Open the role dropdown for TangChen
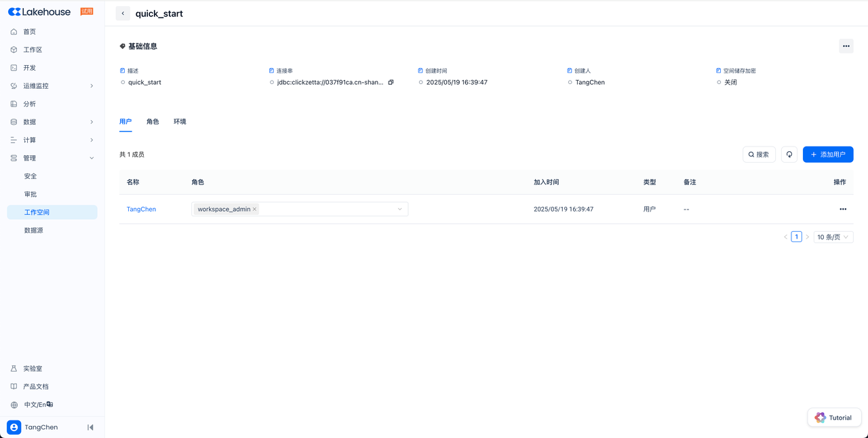This screenshot has height=438, width=868. click(x=300, y=209)
